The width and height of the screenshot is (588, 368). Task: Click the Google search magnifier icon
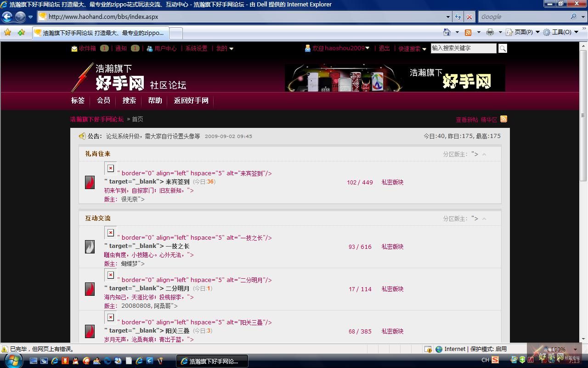[x=574, y=17]
